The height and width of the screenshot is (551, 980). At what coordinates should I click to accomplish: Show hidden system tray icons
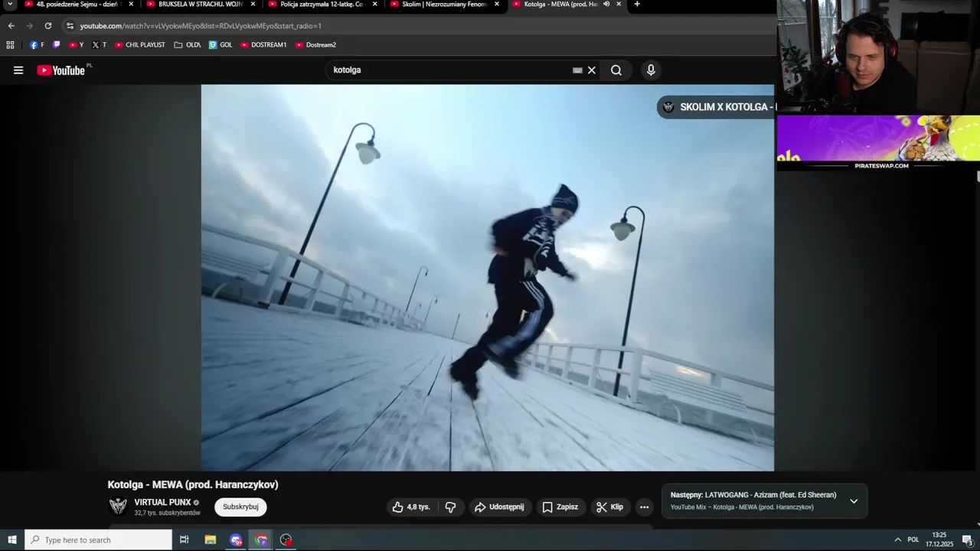click(897, 540)
